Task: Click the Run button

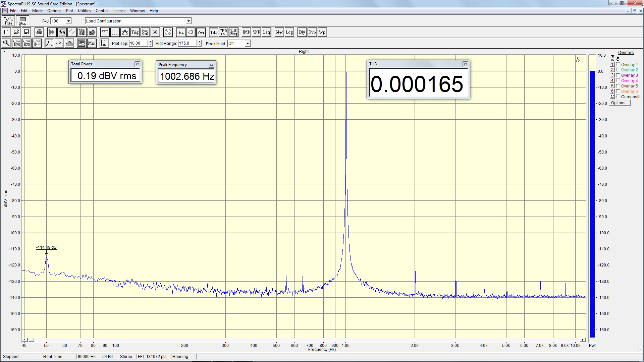Action: click(8, 21)
